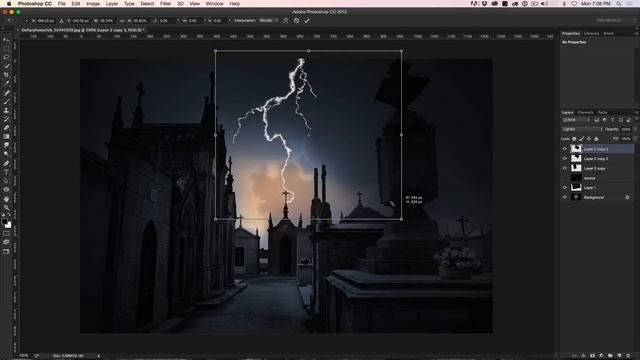640x360 pixels.
Task: Select the Clone Stamp tool
Action: tap(6, 110)
